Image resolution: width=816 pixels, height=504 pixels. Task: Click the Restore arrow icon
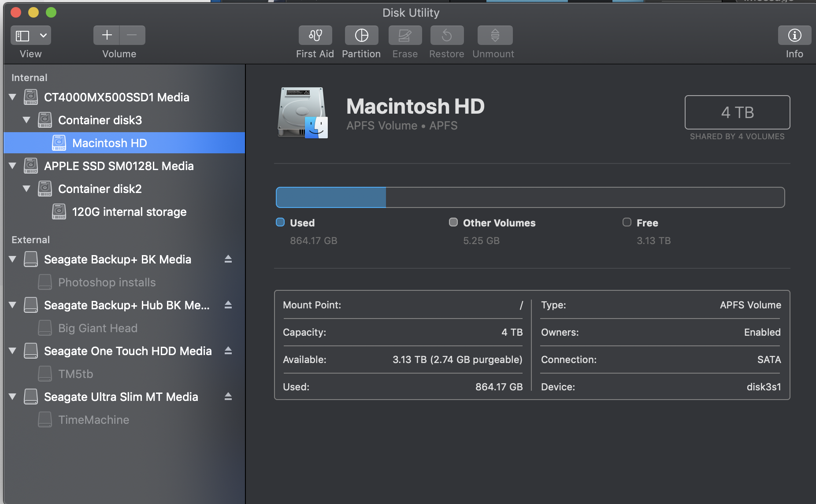[x=447, y=35]
